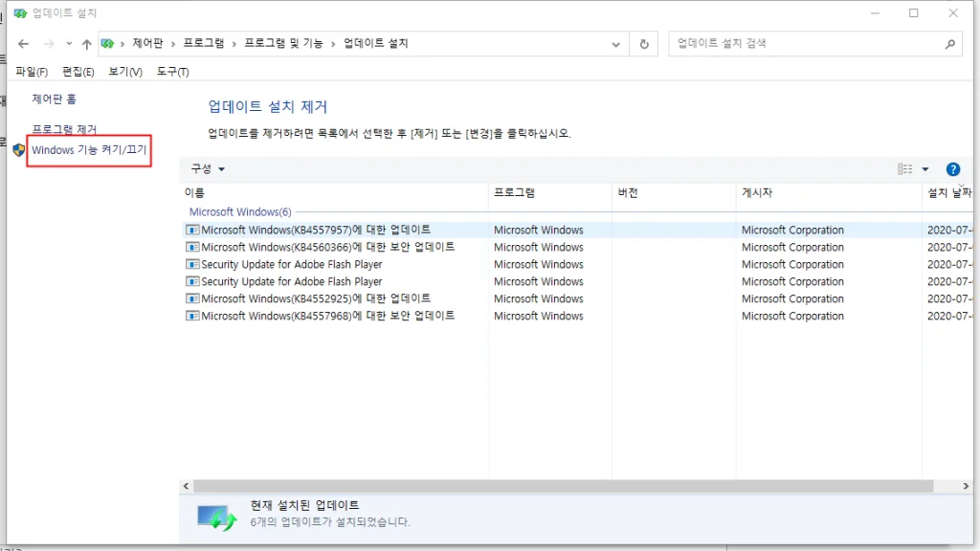Sort by the 게시자 column header

tap(828, 193)
